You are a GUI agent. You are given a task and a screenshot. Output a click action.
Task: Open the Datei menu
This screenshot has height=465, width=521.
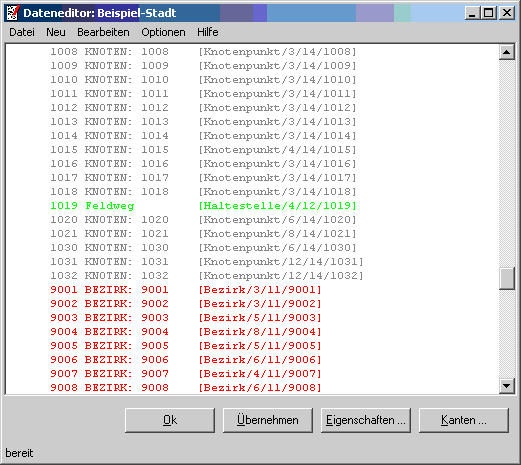[22, 32]
